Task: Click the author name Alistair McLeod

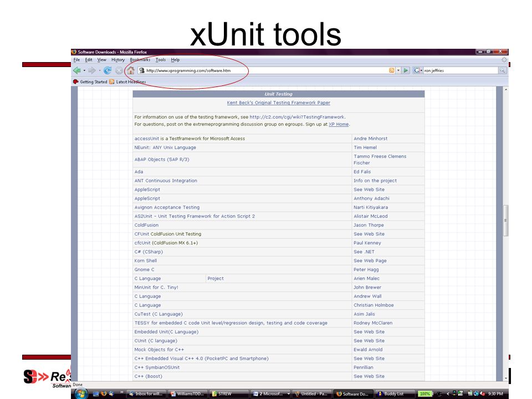Action: [371, 216]
